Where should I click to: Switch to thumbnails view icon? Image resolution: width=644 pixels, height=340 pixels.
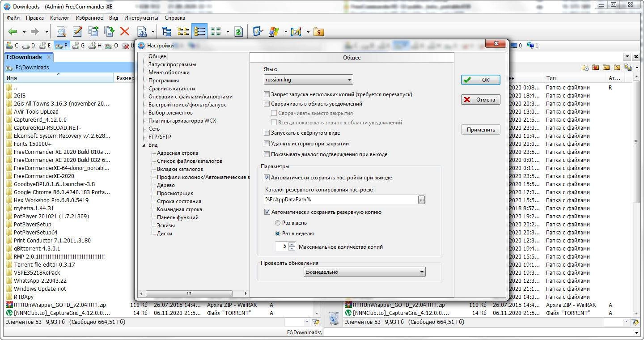(216, 32)
